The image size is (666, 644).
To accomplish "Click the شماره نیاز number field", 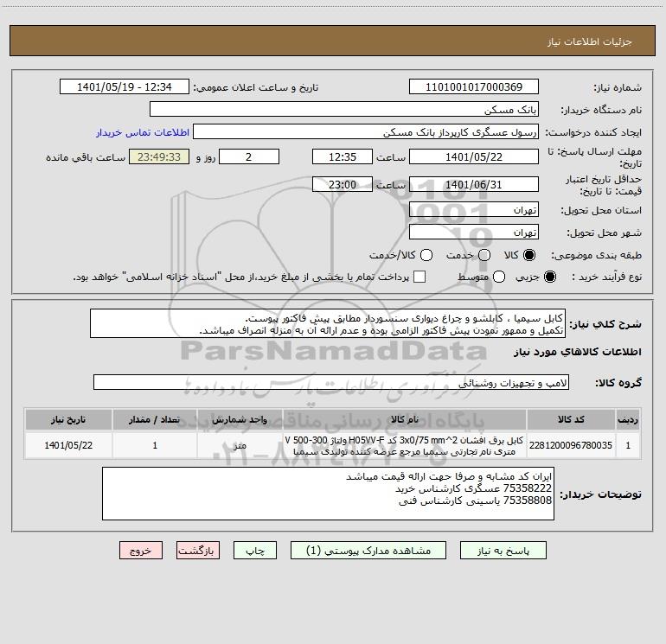I will tap(474, 87).
